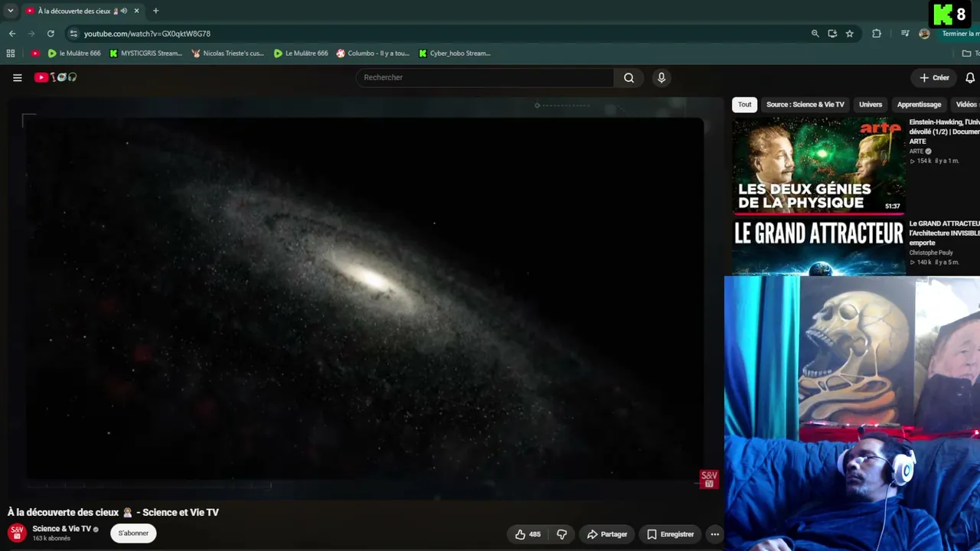Save the video with Enregistrer

(670, 534)
